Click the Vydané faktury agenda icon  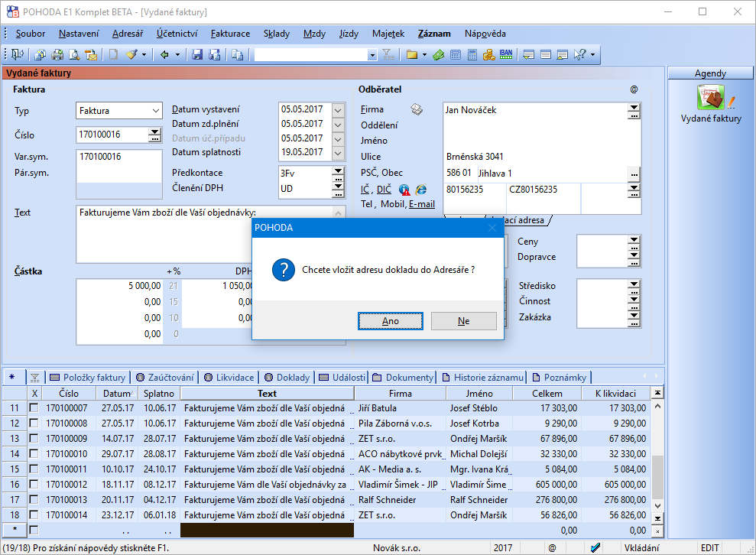[711, 97]
